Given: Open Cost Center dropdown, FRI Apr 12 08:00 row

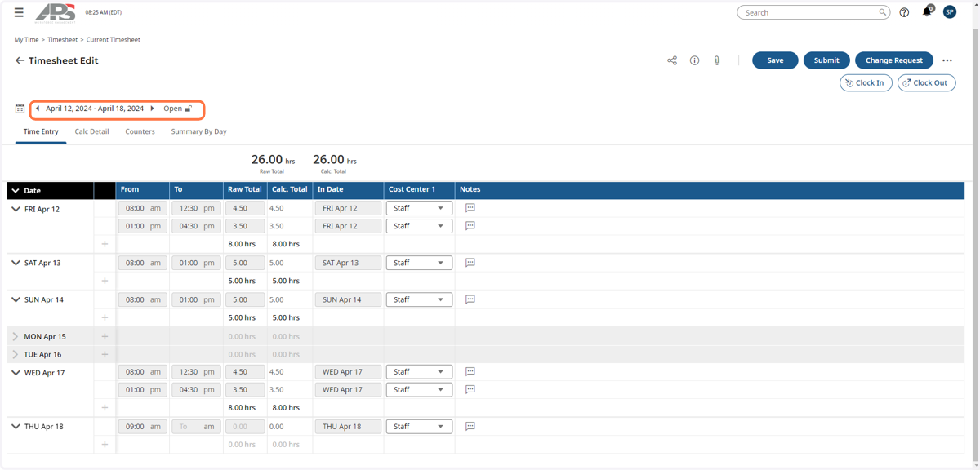Looking at the screenshot, I should tap(419, 208).
